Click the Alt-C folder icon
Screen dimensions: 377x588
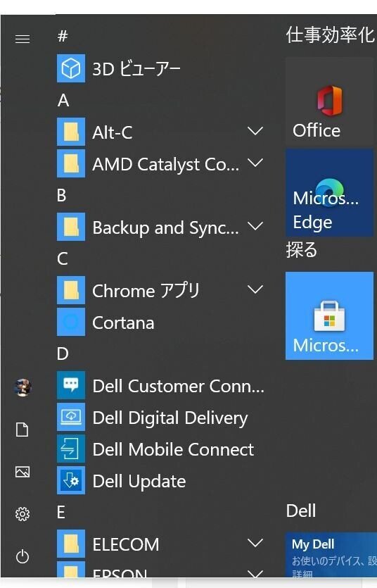[x=71, y=132]
